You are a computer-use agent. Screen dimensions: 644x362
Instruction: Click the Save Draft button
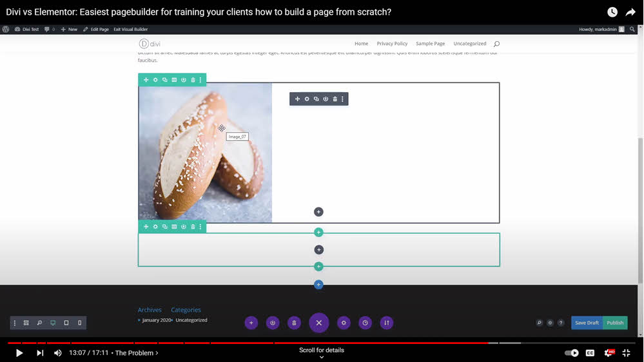[x=587, y=323]
